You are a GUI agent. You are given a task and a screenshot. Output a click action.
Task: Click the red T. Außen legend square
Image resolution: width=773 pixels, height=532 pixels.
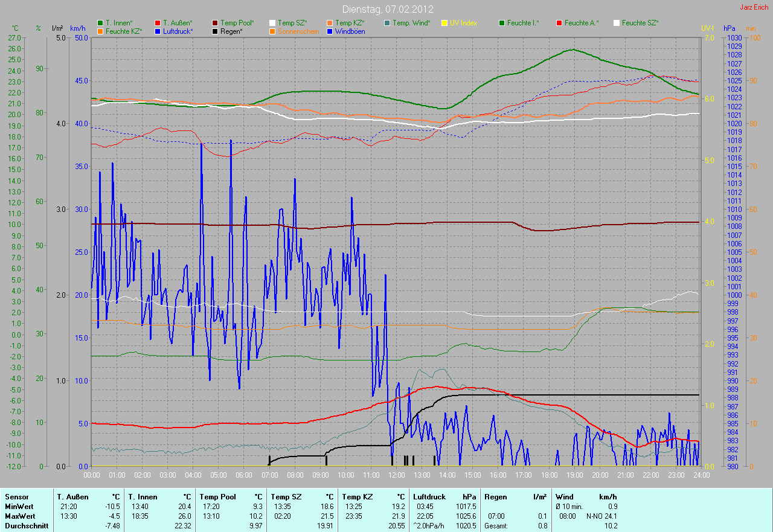click(x=158, y=23)
